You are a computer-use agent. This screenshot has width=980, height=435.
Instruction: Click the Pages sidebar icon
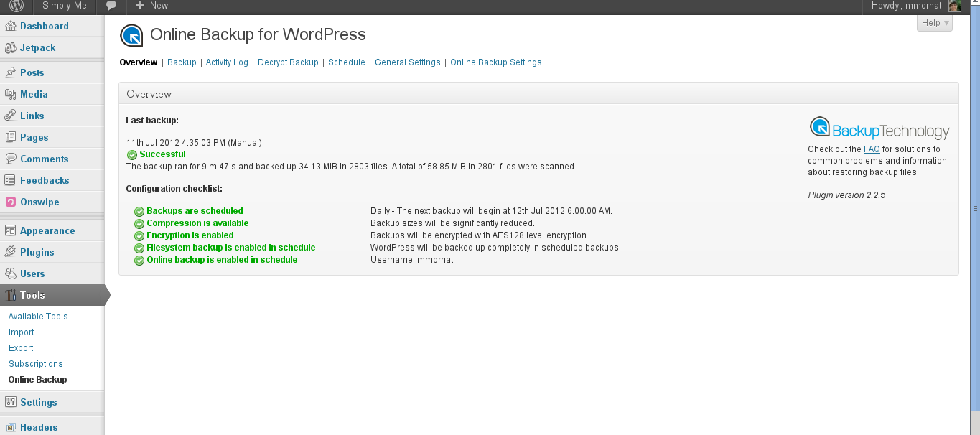coord(11,137)
